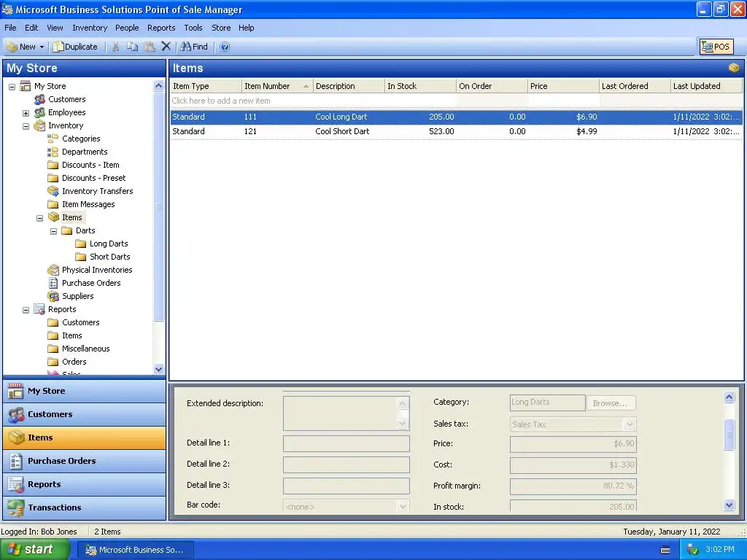The width and height of the screenshot is (747, 560).
Task: Select Customers icon under My Store tree
Action: (x=39, y=99)
